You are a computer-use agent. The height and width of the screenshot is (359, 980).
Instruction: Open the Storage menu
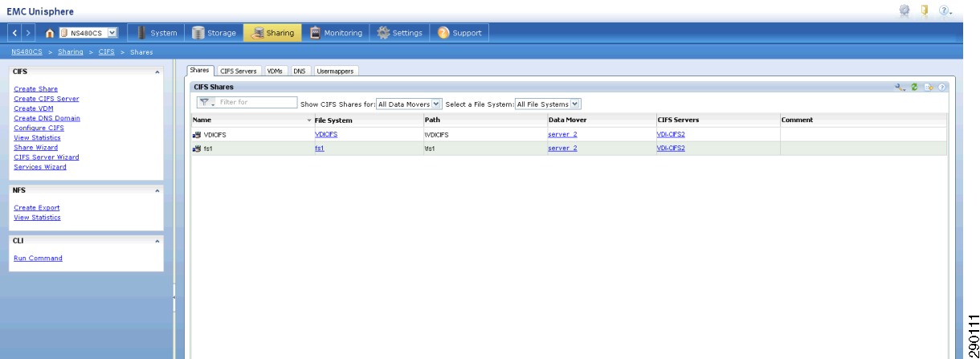click(x=214, y=33)
